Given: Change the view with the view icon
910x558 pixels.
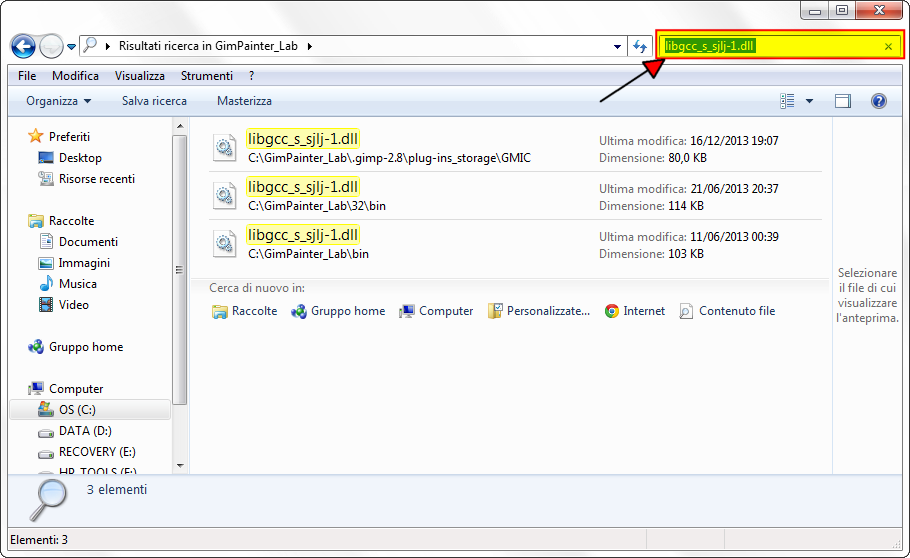Looking at the screenshot, I should [787, 101].
